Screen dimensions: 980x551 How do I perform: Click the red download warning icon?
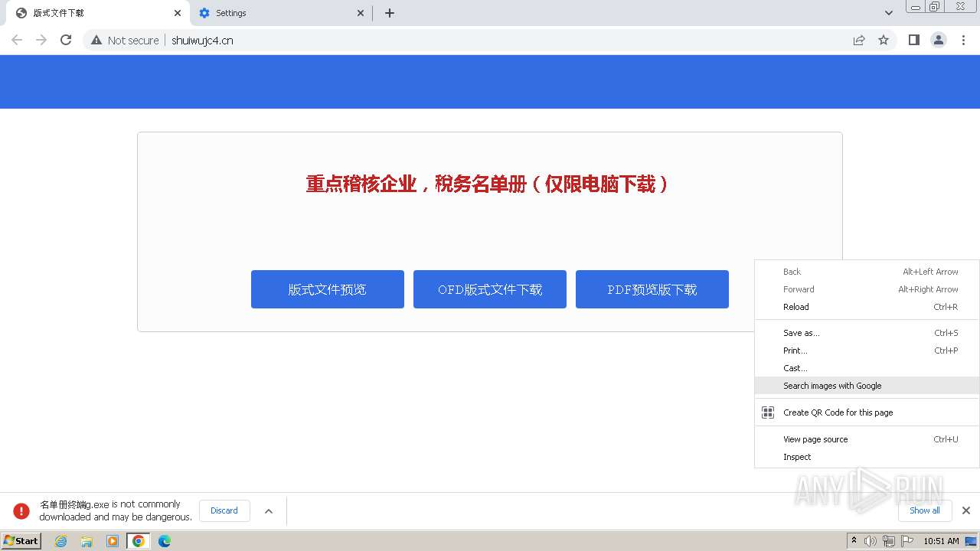[21, 510]
